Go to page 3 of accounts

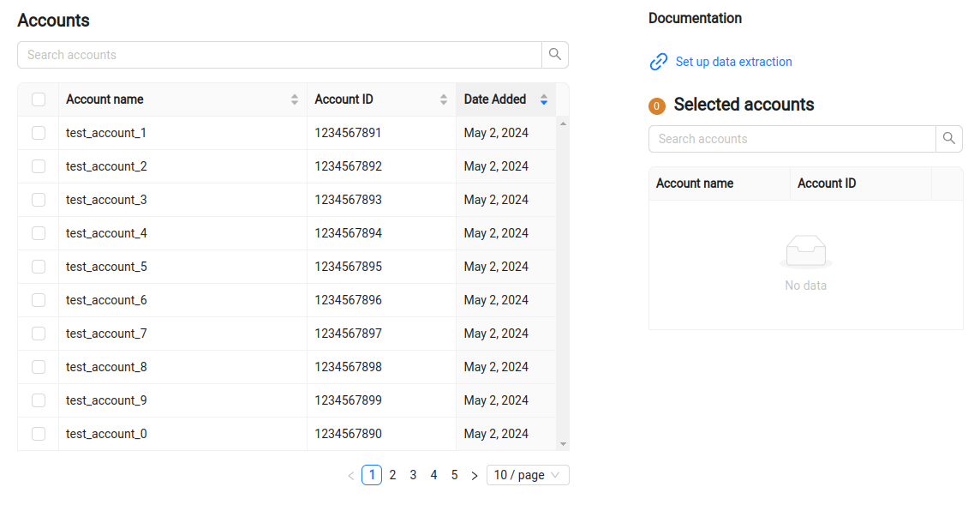coord(413,474)
